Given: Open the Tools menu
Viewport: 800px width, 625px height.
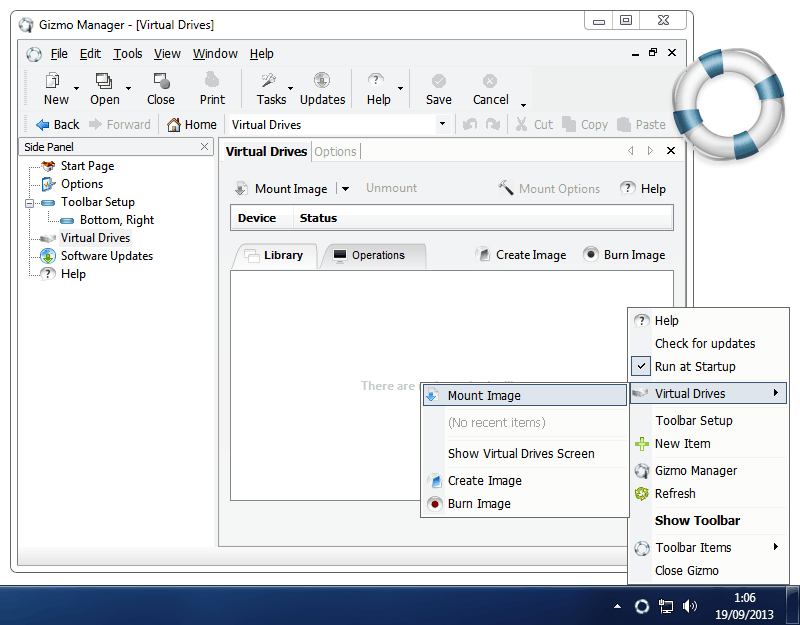Looking at the screenshot, I should click(x=128, y=54).
